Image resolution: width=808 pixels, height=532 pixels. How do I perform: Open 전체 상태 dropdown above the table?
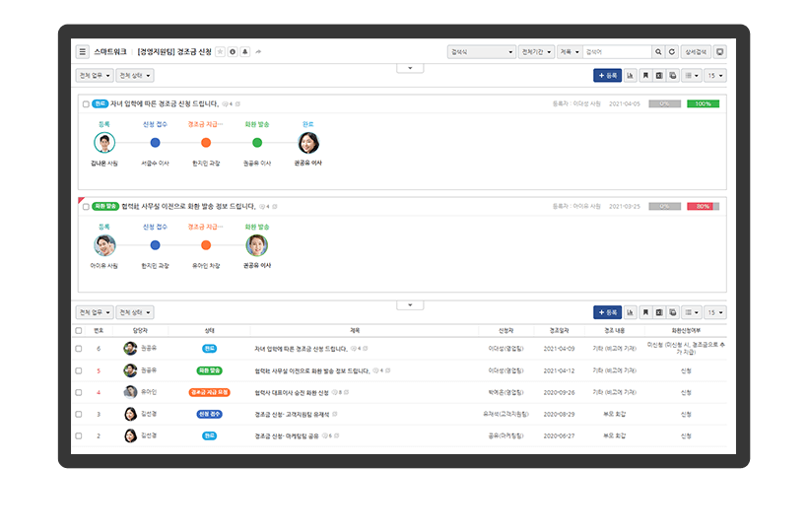click(x=134, y=312)
